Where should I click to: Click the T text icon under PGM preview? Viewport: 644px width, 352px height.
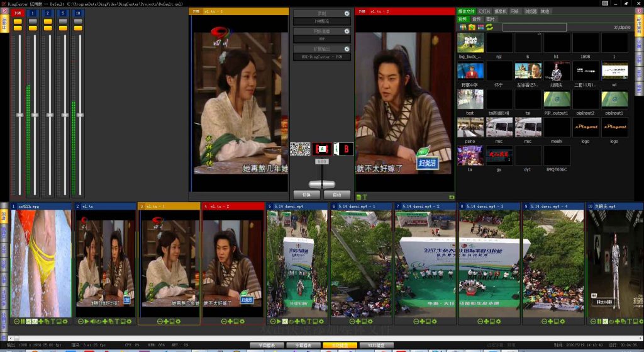point(365,197)
